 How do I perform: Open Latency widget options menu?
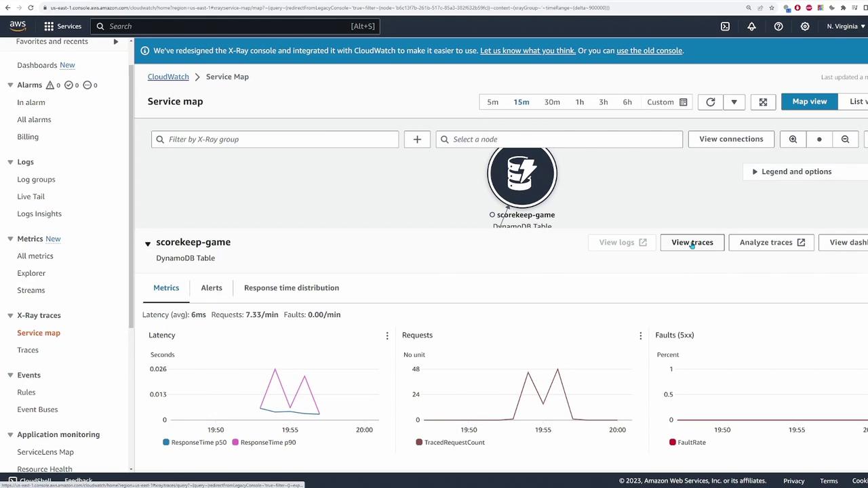[x=387, y=335]
